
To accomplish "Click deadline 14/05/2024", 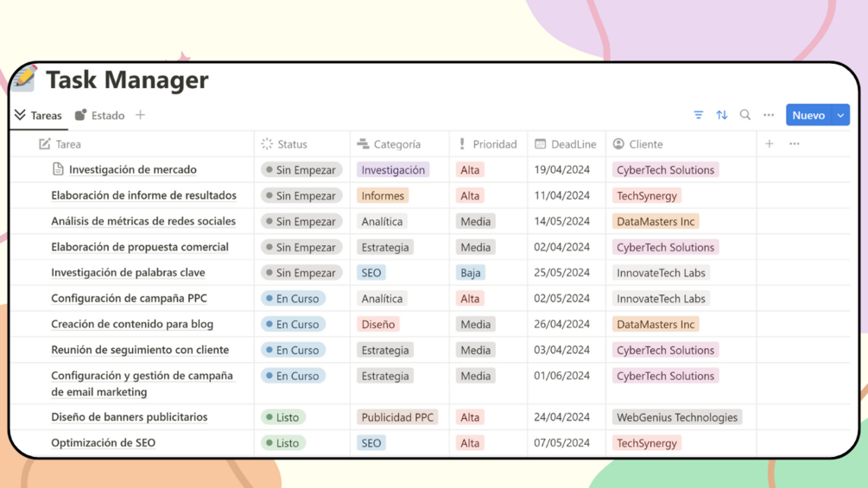I will [562, 221].
